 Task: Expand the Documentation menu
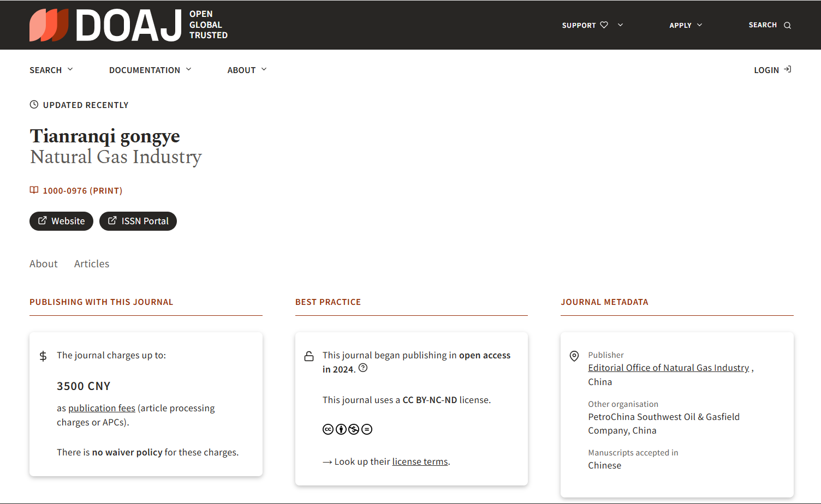pyautogui.click(x=150, y=70)
